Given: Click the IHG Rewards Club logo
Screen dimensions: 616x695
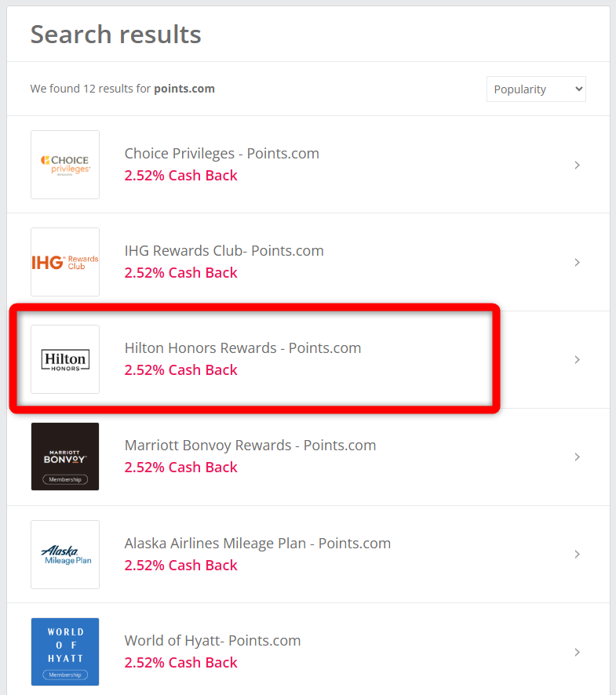Looking at the screenshot, I should tap(65, 262).
